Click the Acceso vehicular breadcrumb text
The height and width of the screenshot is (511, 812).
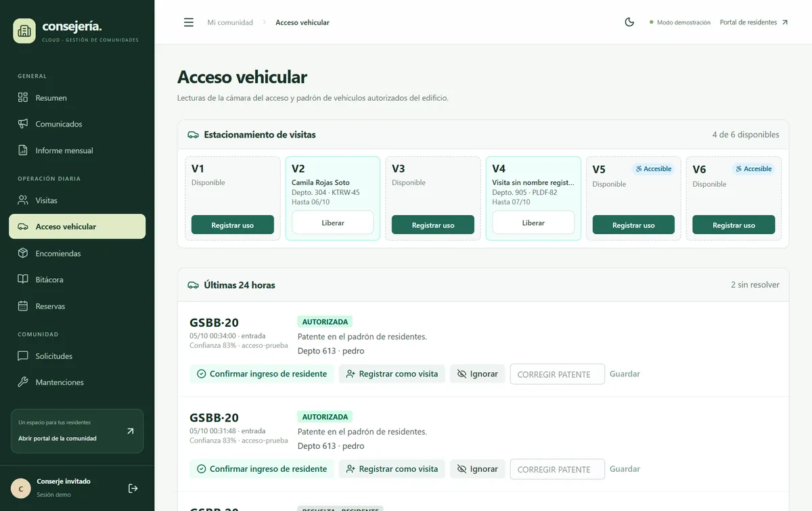(x=302, y=22)
